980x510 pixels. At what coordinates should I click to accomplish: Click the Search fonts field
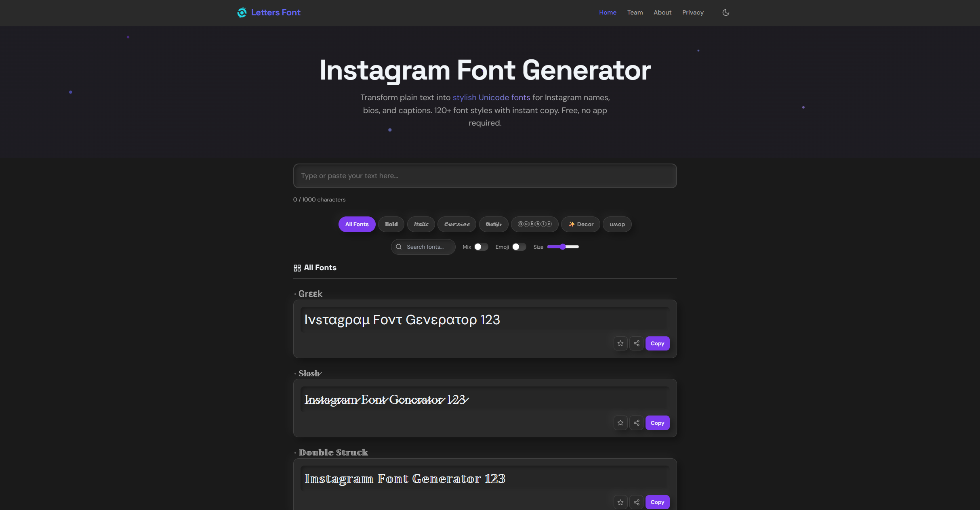[x=423, y=247]
